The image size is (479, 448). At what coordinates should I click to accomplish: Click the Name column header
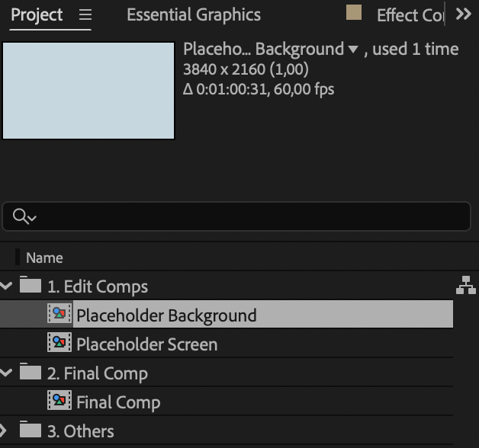(x=44, y=258)
